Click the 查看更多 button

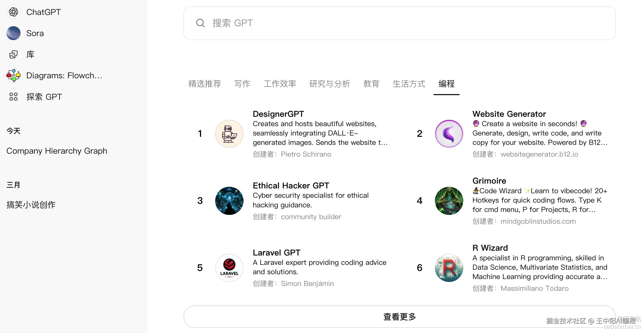point(399,317)
